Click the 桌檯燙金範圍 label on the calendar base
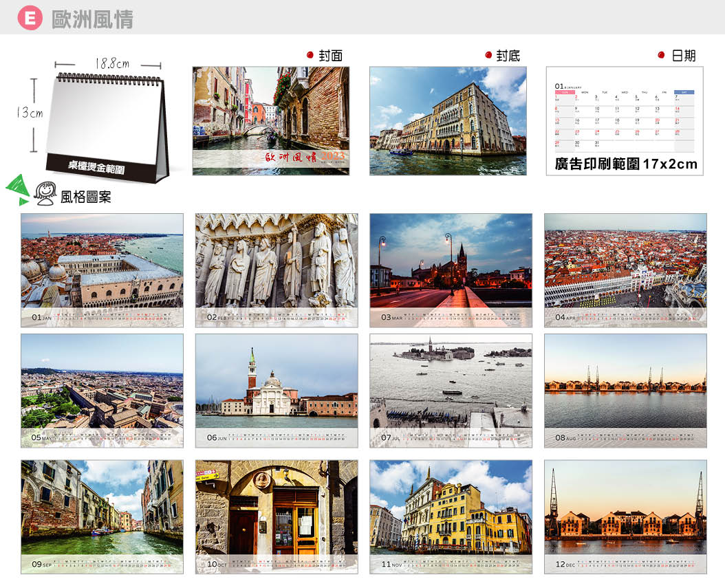The image size is (725, 588). [x=96, y=166]
